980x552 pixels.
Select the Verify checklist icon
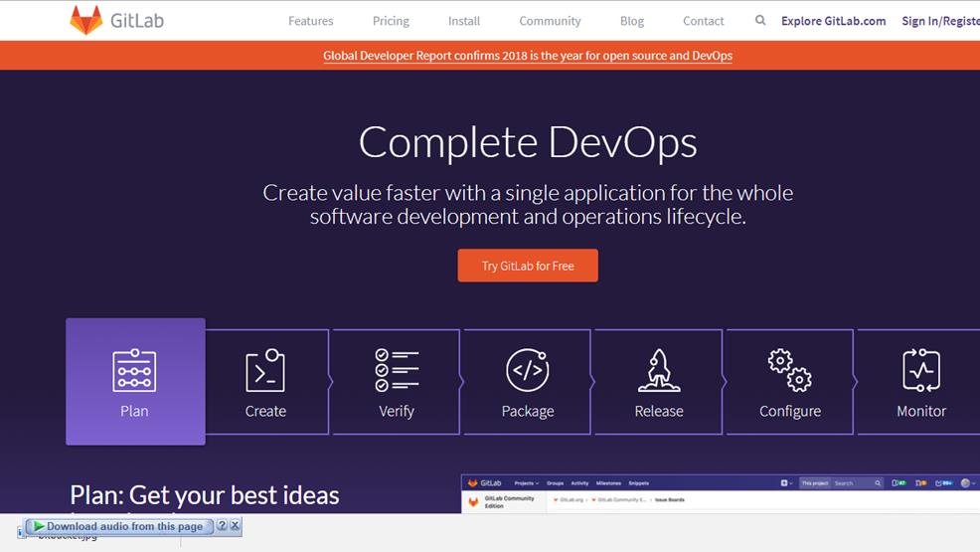pyautogui.click(x=397, y=370)
